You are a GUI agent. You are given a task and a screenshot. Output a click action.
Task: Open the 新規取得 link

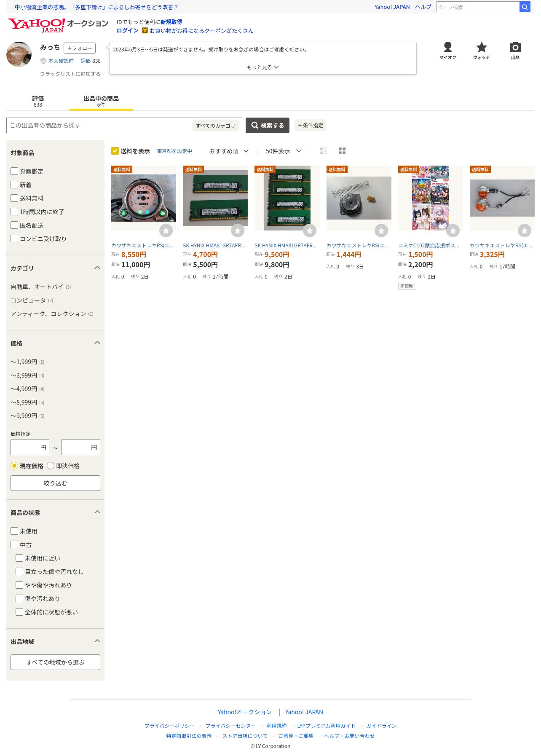point(171,22)
